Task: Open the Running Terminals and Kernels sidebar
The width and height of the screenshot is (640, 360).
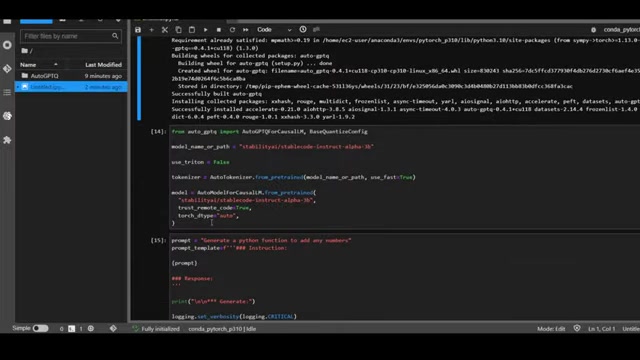Action: (7, 45)
